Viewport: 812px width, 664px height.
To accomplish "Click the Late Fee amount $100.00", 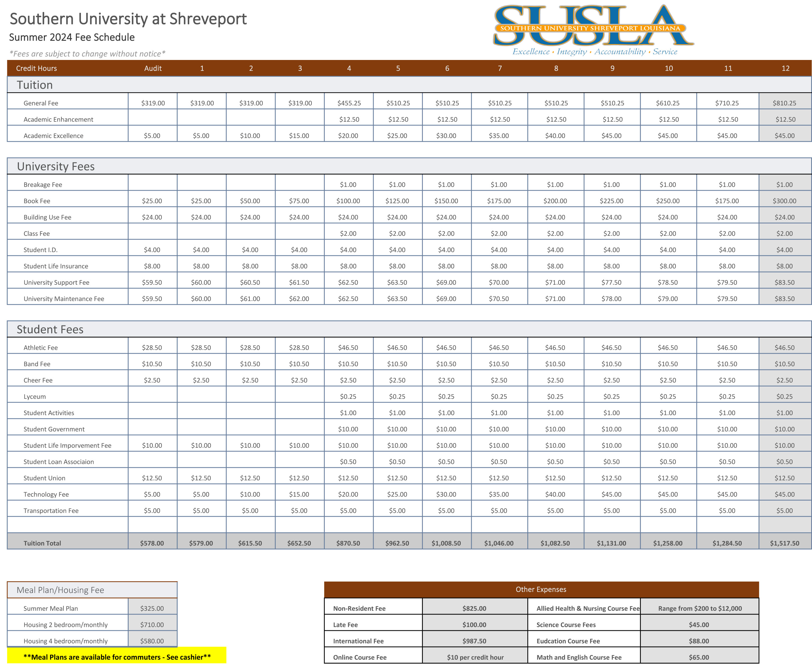I will (x=474, y=625).
